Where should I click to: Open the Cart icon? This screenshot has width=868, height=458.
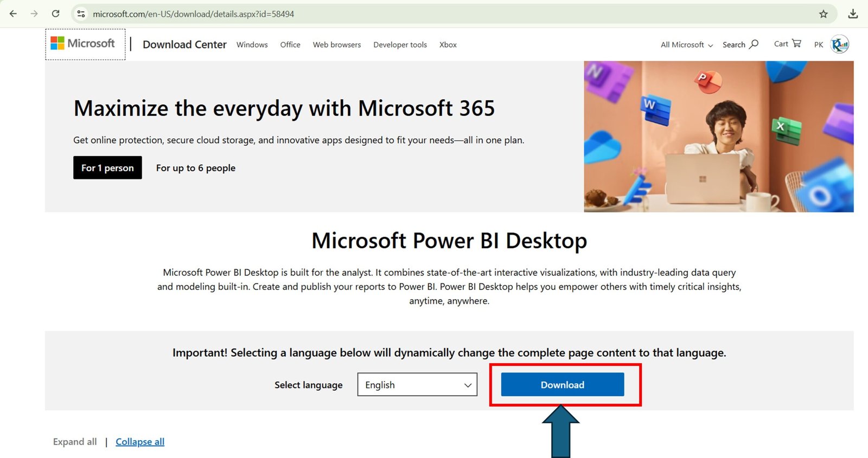click(787, 44)
